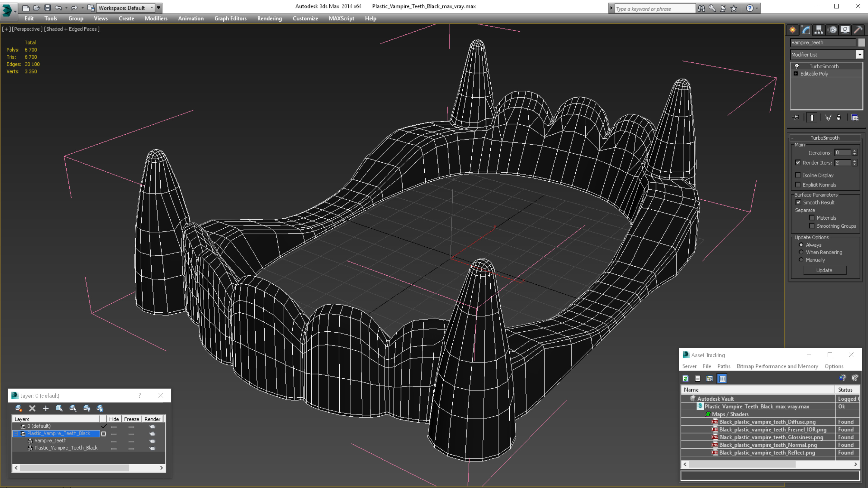Open the Display command panel tab
Image resolution: width=868 pixels, height=488 pixels.
click(845, 30)
